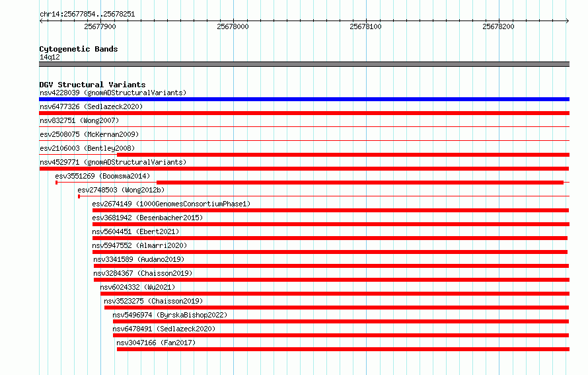Screen dimensions: 588x375
Task: Select the red nsv5604451 Ebert2021 bar
Action: click(x=330, y=238)
